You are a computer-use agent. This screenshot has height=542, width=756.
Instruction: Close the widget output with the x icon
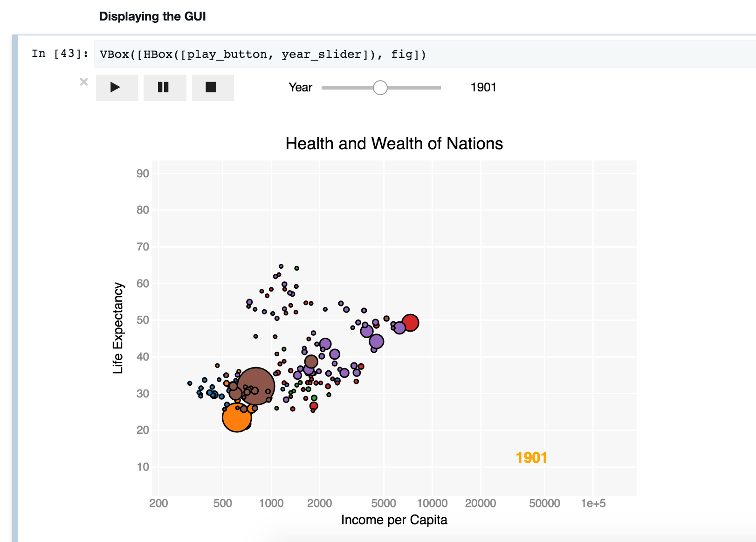pyautogui.click(x=84, y=82)
